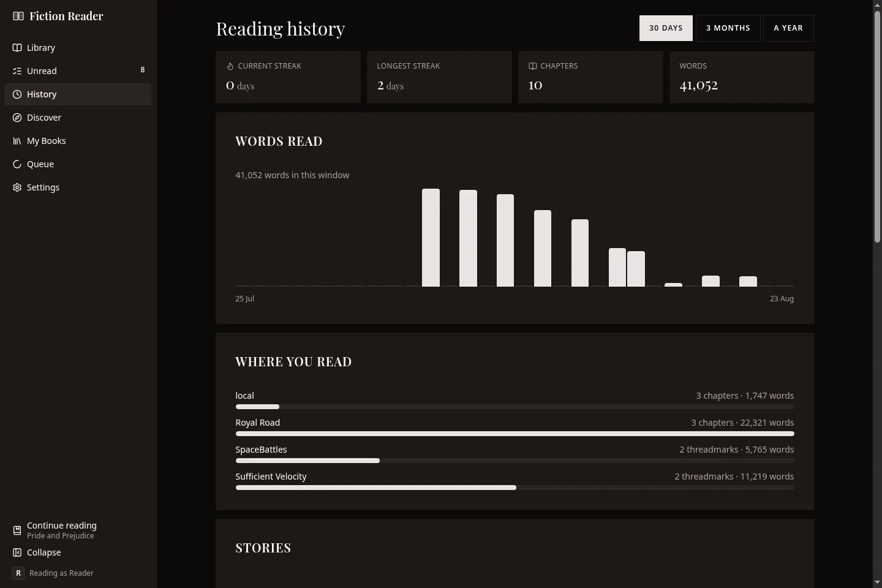Open the Unread menu item
The height and width of the screenshot is (588, 882).
pyautogui.click(x=78, y=71)
